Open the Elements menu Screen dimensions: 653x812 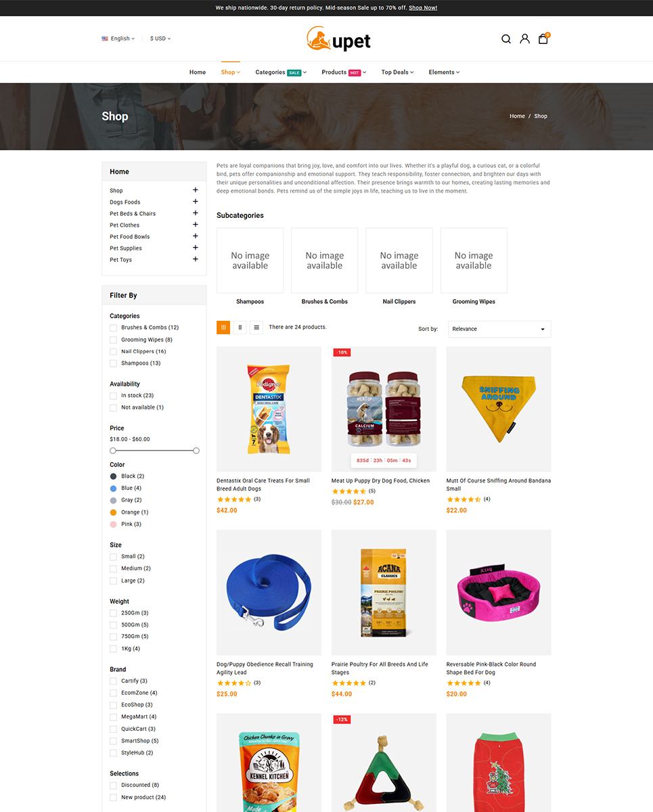pos(444,72)
